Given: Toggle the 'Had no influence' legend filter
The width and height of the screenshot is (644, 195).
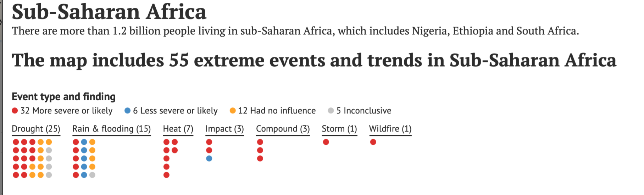Looking at the screenshot, I should 273,111.
